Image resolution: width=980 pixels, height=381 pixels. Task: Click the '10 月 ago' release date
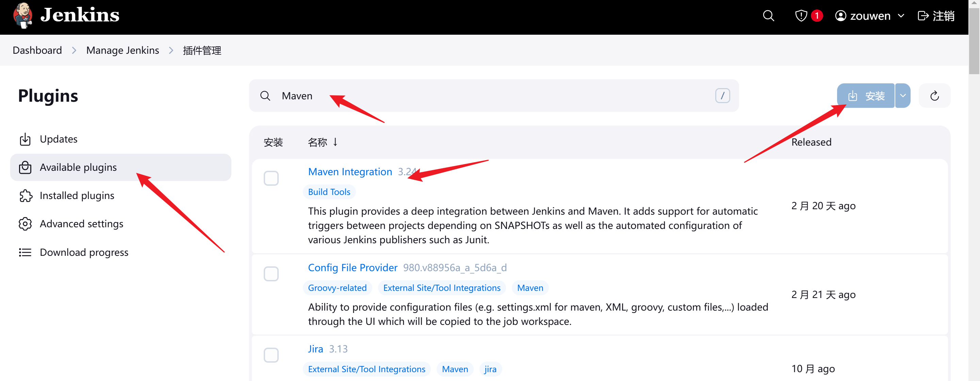[x=813, y=369]
